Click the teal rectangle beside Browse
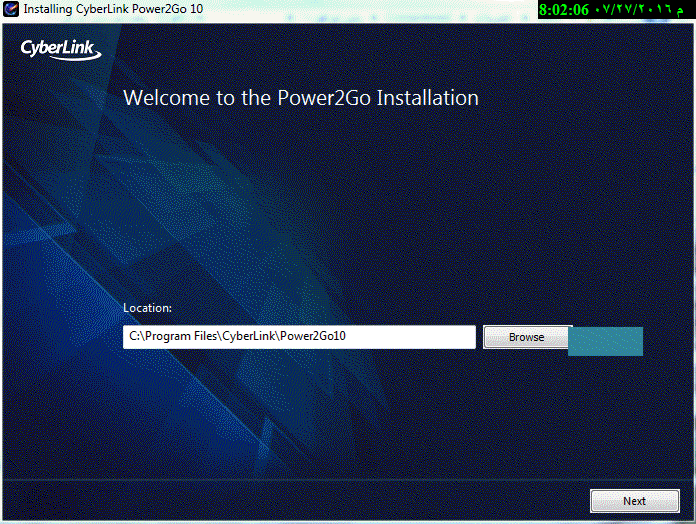Screen dimensions: 696x524 [x=605, y=341]
